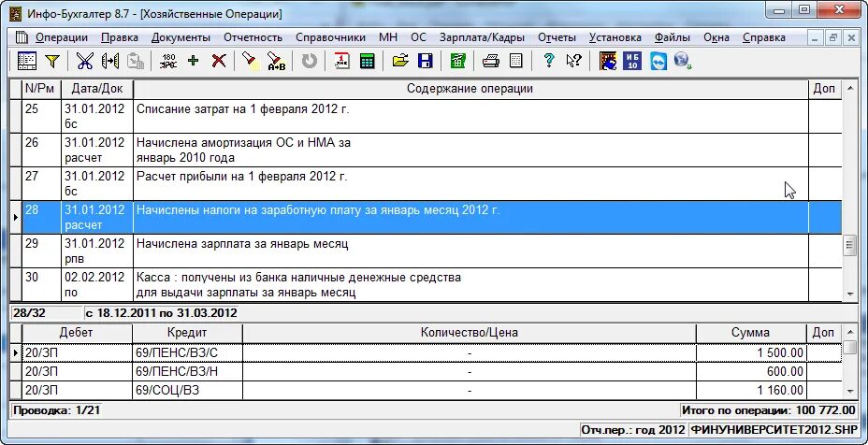This screenshot has width=868, height=445.
Task: Open the МН menu
Action: click(x=388, y=37)
